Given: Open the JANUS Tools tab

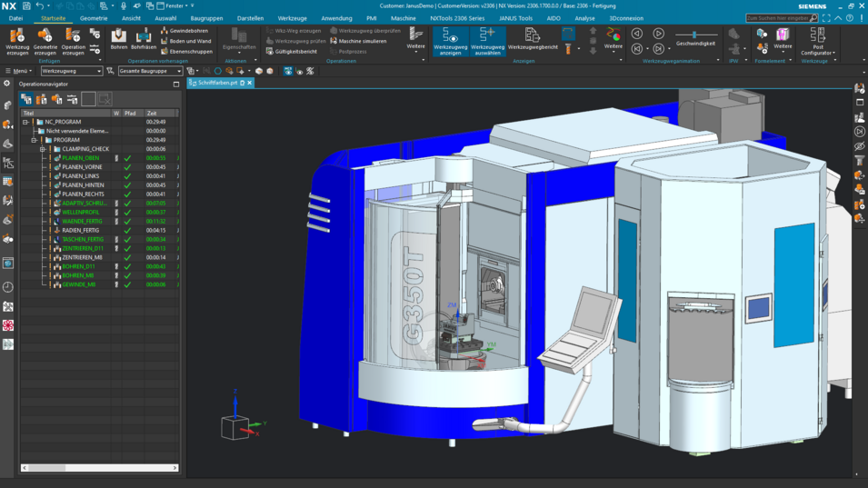Looking at the screenshot, I should pos(515,18).
